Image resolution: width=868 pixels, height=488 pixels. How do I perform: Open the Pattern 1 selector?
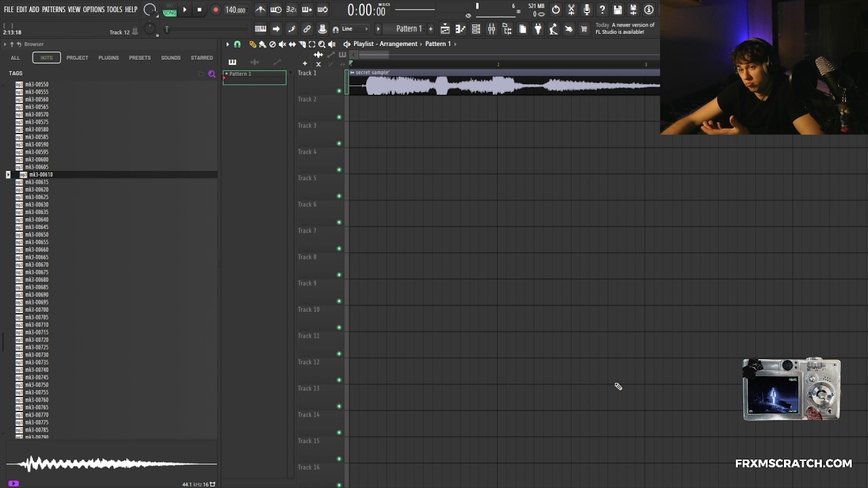tap(406, 28)
